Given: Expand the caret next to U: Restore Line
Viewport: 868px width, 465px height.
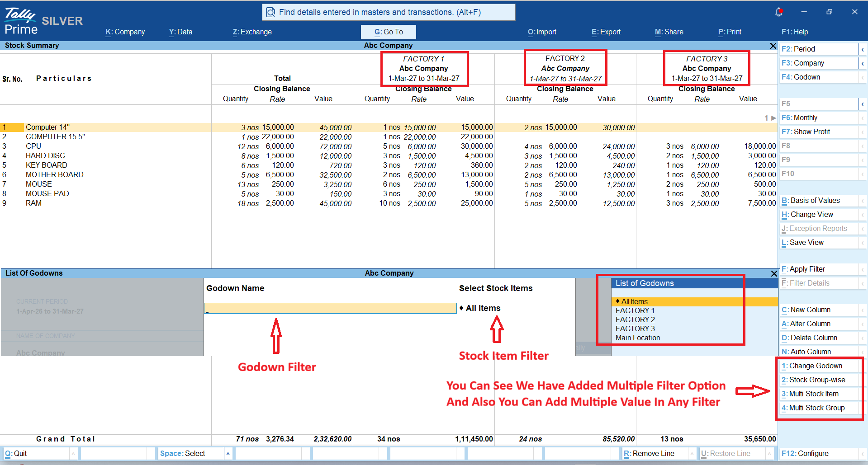Looking at the screenshot, I should pos(769,453).
